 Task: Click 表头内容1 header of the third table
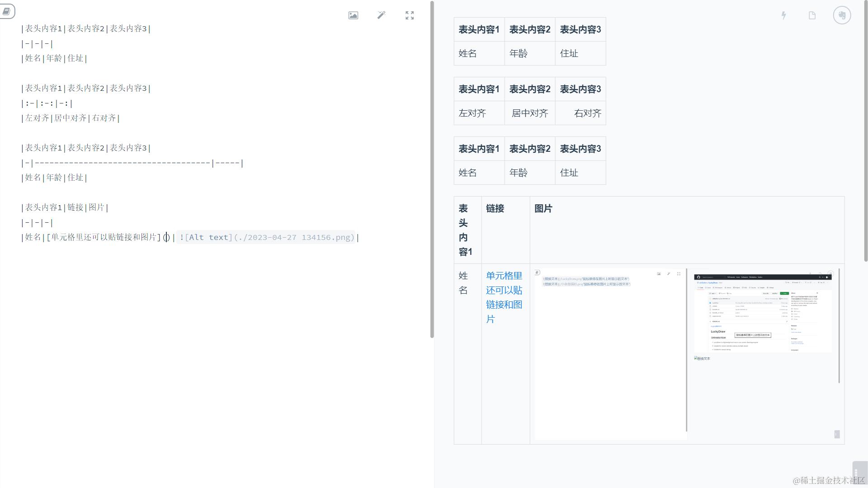click(x=479, y=148)
